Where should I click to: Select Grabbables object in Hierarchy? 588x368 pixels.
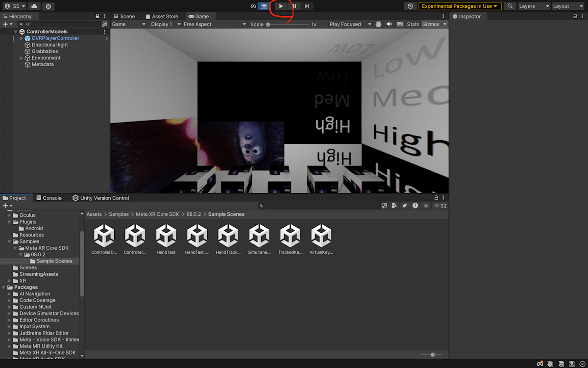(x=45, y=51)
